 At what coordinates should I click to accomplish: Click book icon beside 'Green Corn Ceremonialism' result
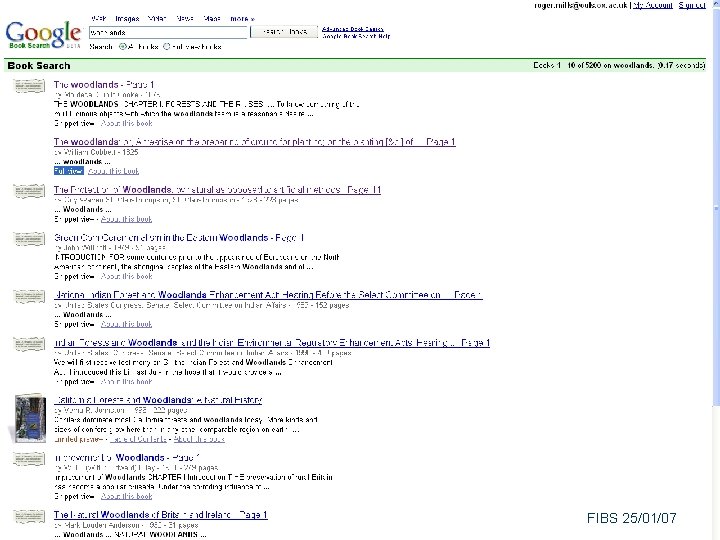pyautogui.click(x=29, y=239)
